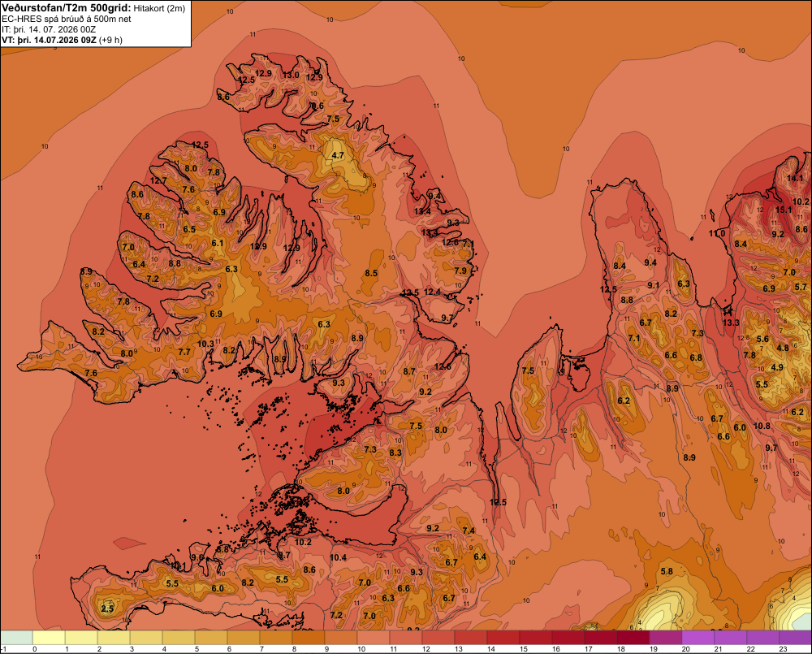Click the 4.9 temperature value
This screenshot has width=812, height=654.
point(777,367)
